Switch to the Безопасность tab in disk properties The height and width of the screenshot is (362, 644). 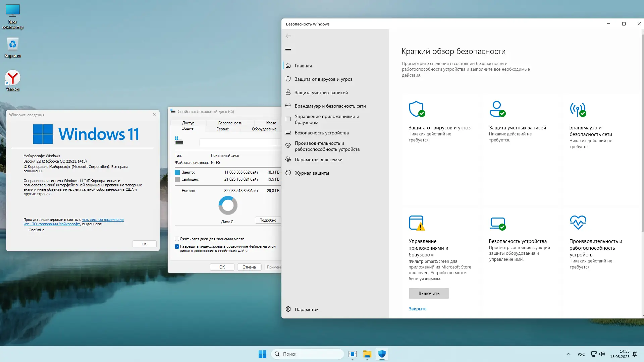coord(230,123)
